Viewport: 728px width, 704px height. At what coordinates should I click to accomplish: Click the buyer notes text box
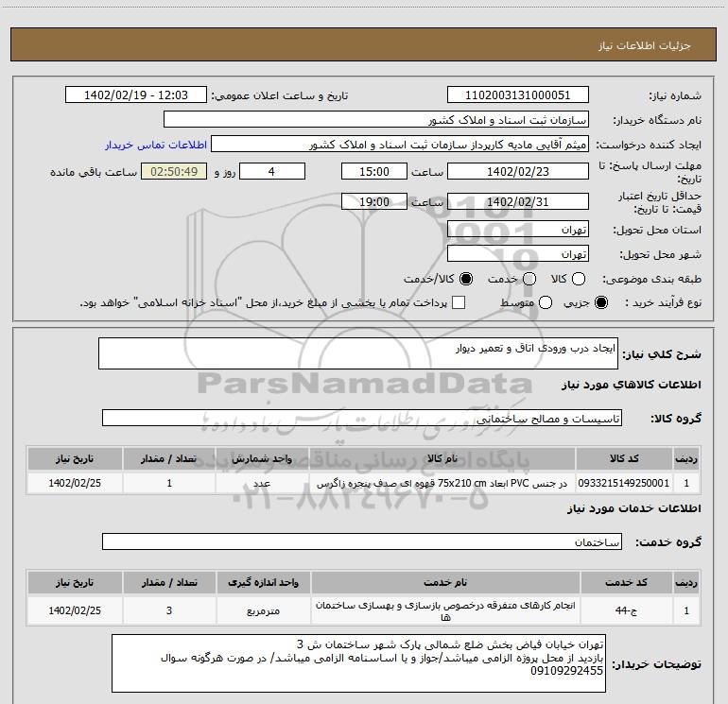tap(359, 663)
